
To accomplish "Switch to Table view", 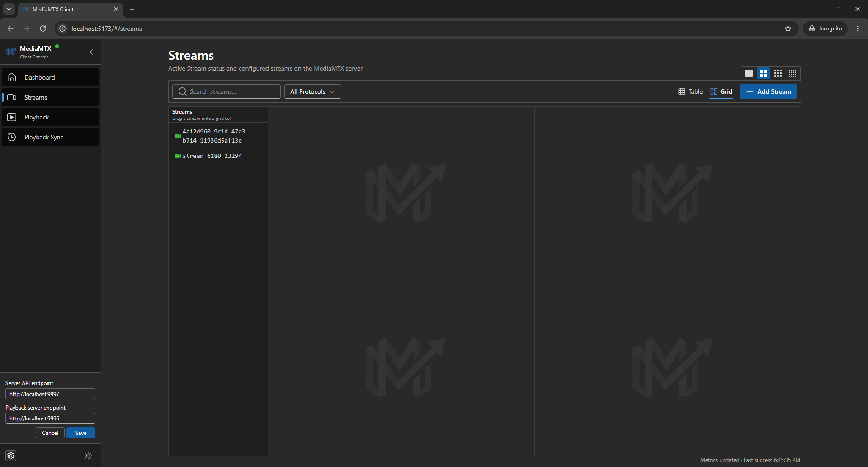I will point(690,91).
